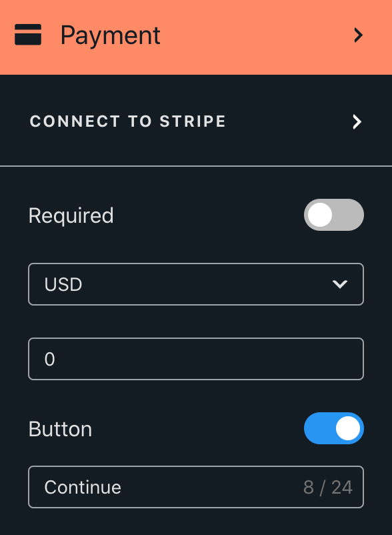Click the chevron arrow in the Payment header
Screen dimensions: 392x535
point(358,35)
